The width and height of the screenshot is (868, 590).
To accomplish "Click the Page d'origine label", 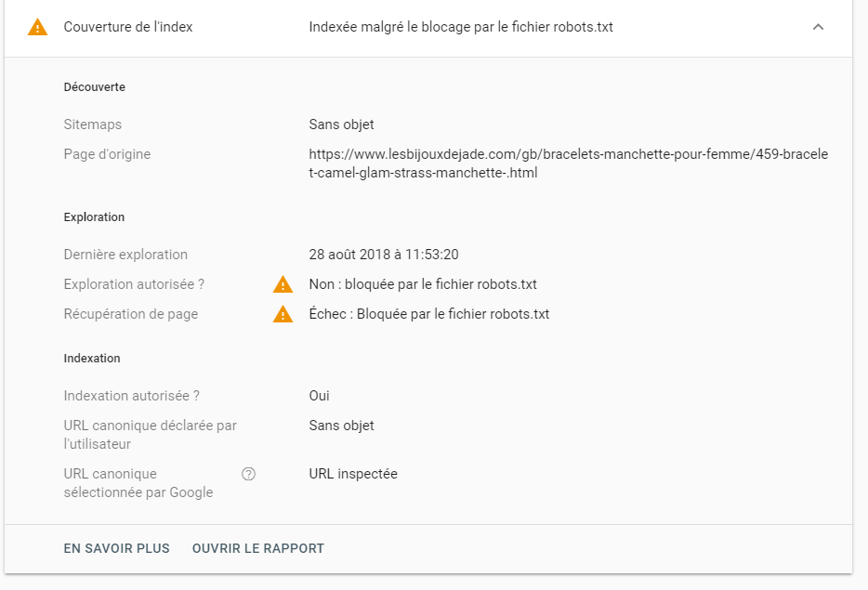I will 107,154.
